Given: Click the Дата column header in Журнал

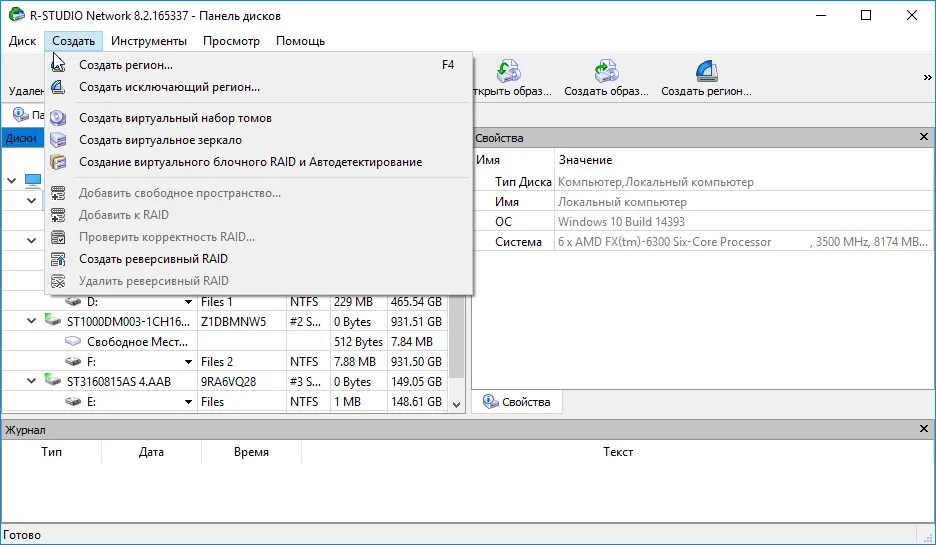Looking at the screenshot, I should tap(151, 452).
